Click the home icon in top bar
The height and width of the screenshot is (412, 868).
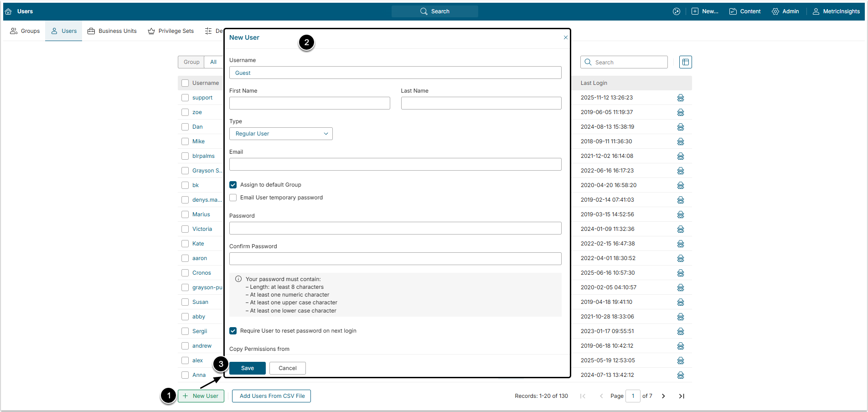[x=8, y=11]
